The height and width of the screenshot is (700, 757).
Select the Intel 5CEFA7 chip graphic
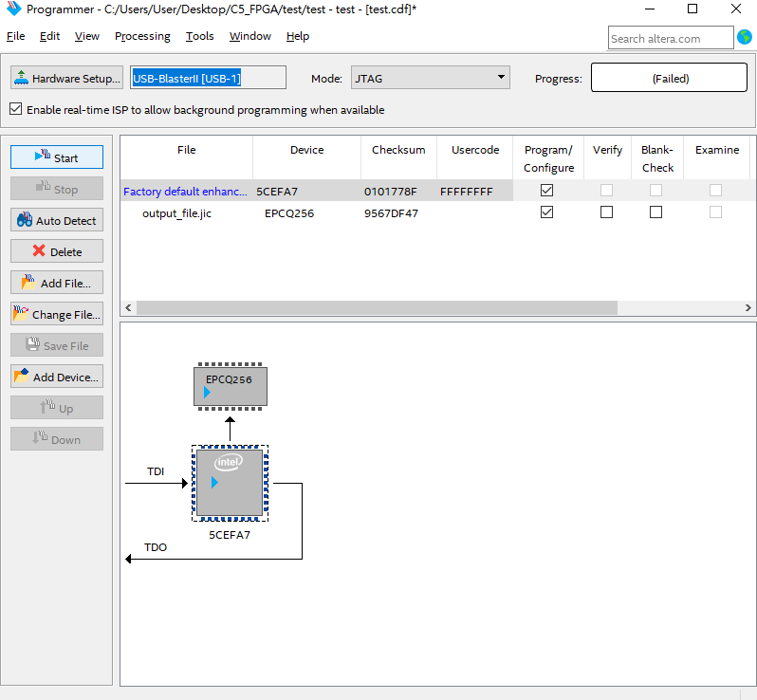pos(229,483)
